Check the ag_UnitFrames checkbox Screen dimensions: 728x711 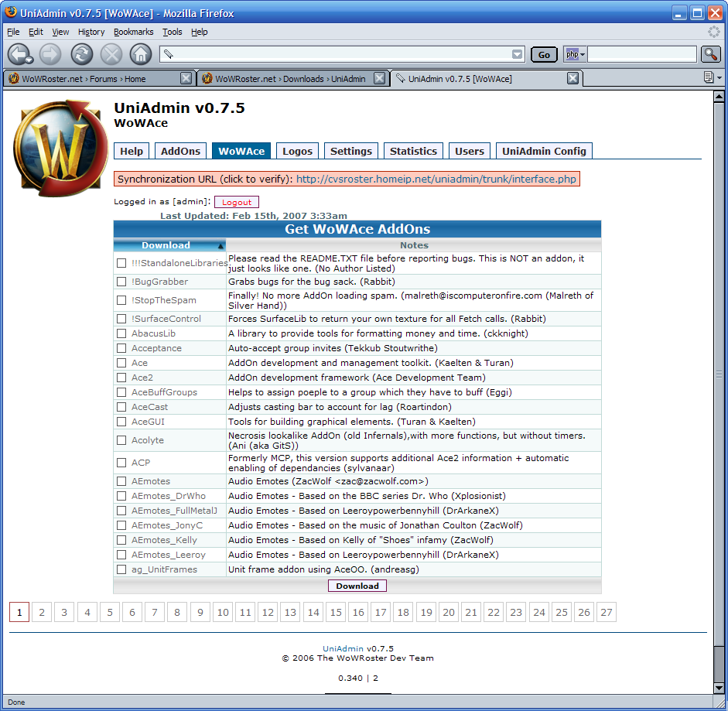(x=121, y=569)
